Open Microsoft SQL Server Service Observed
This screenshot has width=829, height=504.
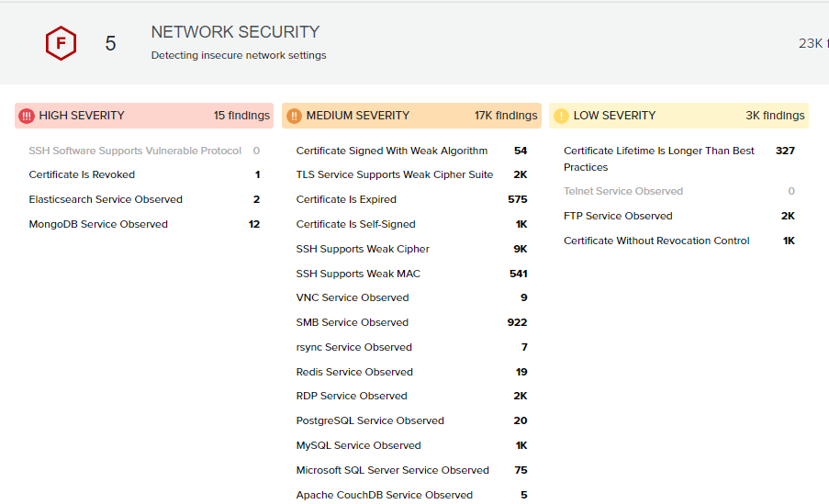(392, 470)
